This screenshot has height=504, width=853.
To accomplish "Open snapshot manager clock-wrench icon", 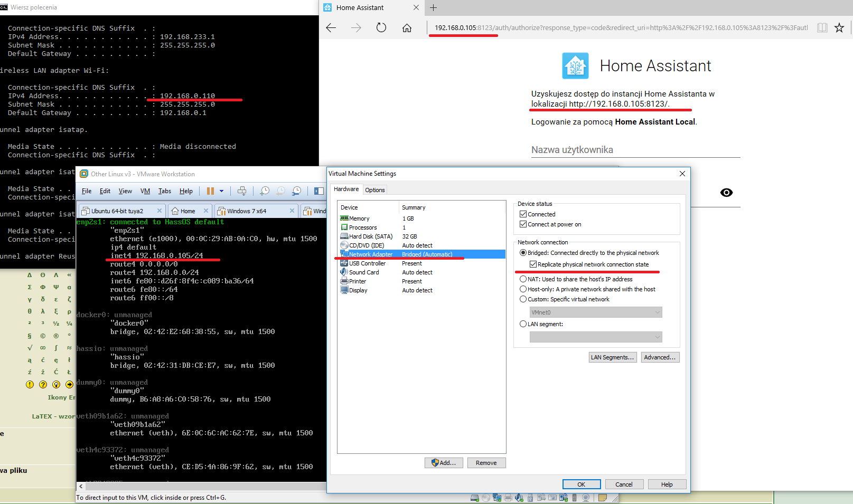I will pos(296,191).
